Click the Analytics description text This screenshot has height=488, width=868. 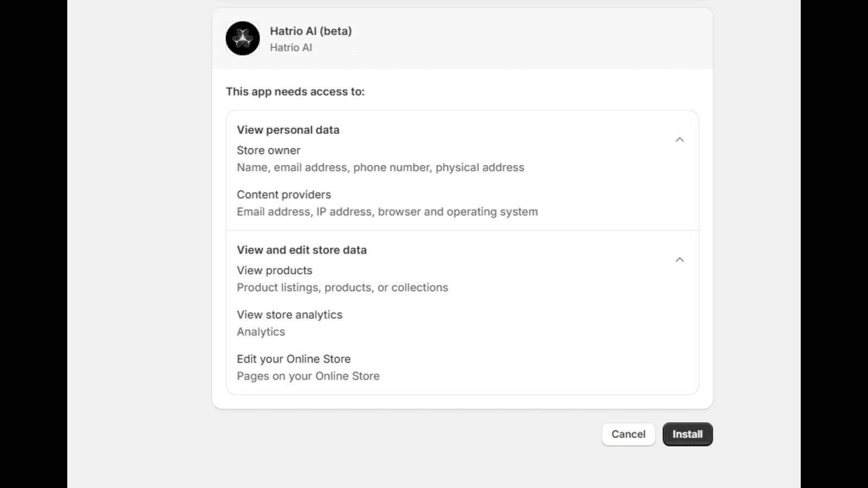point(260,331)
